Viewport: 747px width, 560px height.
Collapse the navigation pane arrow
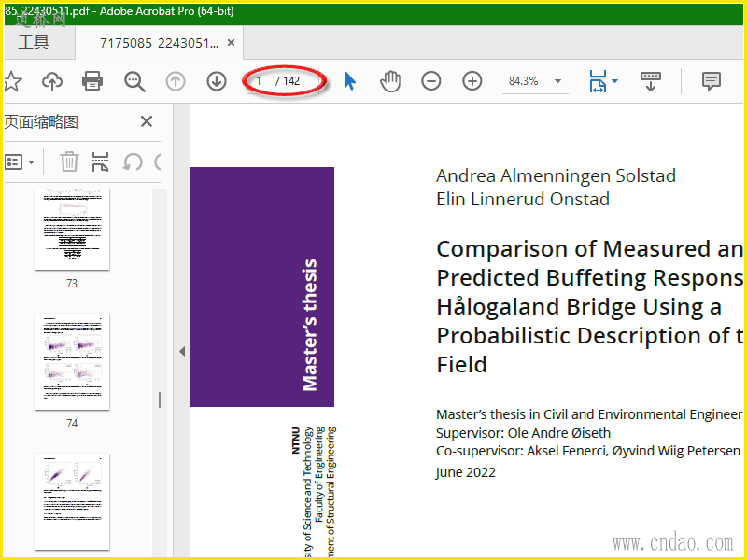[x=182, y=352]
